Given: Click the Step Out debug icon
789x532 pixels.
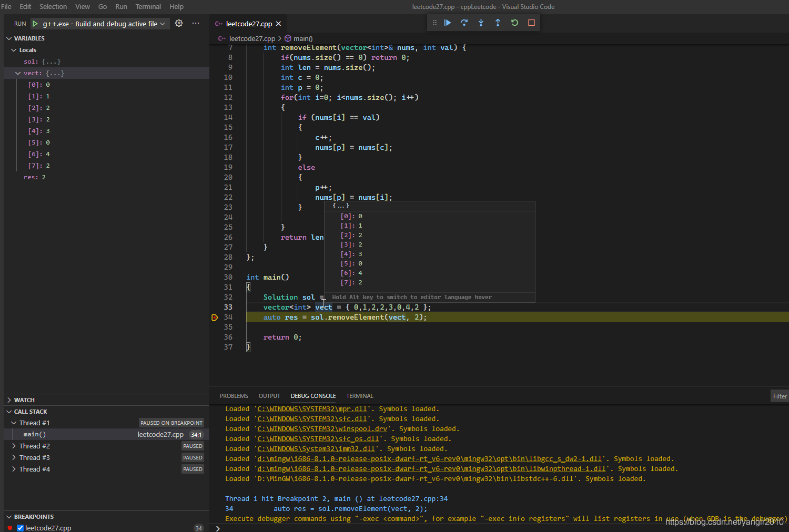Looking at the screenshot, I should coord(498,23).
